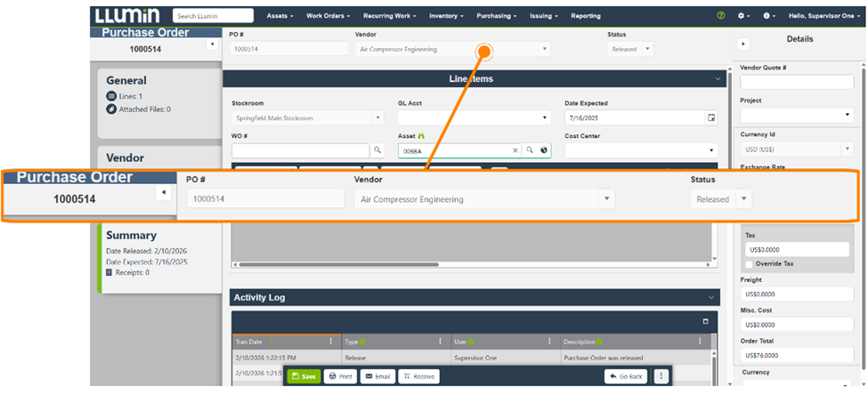Click the green Save button
Image resolution: width=868 pixels, height=403 pixels.
tap(304, 376)
